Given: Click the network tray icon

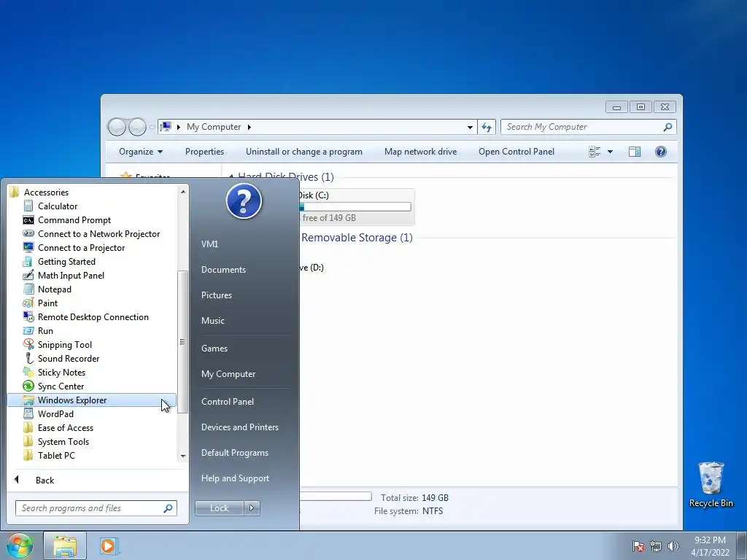Looking at the screenshot, I should 656,546.
